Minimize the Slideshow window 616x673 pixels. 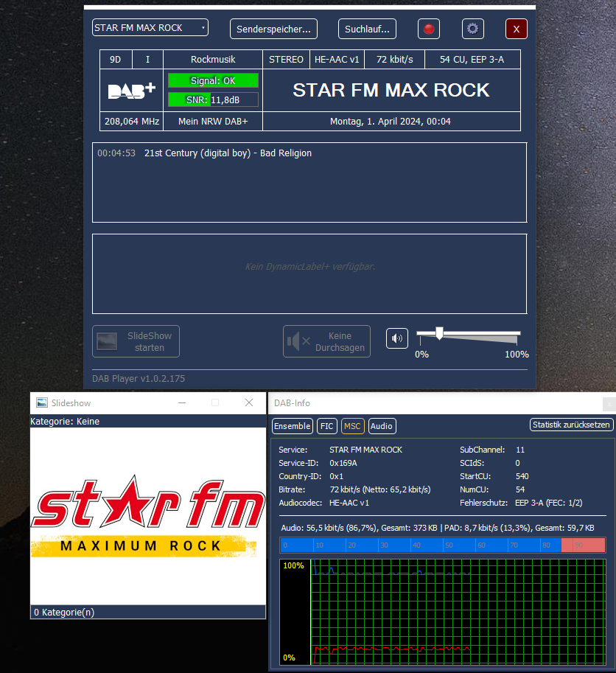click(x=182, y=403)
